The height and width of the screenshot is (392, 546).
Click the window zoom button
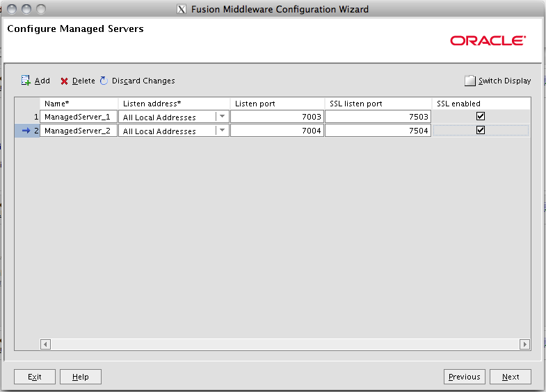[41, 9]
